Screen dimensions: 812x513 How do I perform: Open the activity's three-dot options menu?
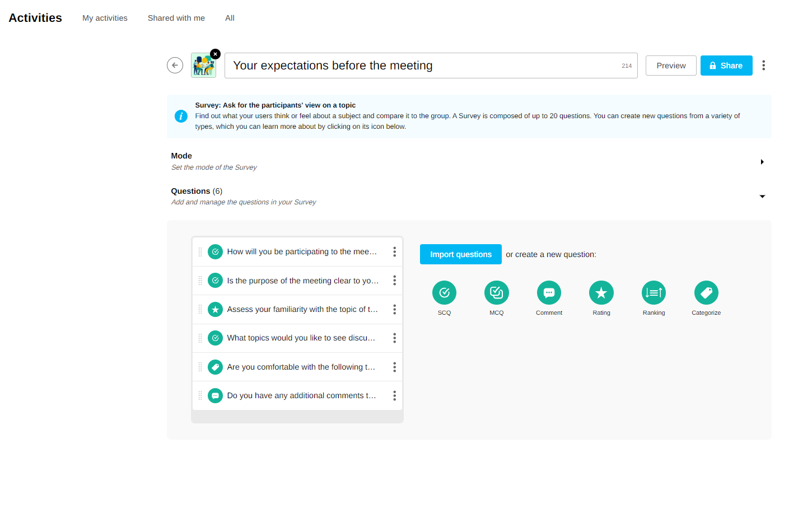[x=763, y=66]
